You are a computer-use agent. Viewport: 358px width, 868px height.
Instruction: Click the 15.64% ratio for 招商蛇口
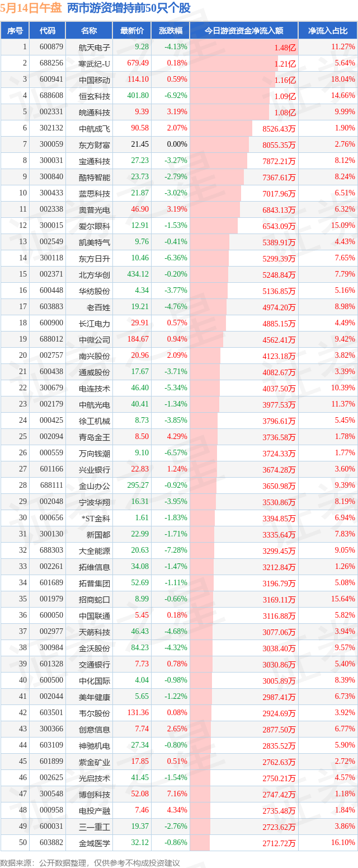click(343, 599)
